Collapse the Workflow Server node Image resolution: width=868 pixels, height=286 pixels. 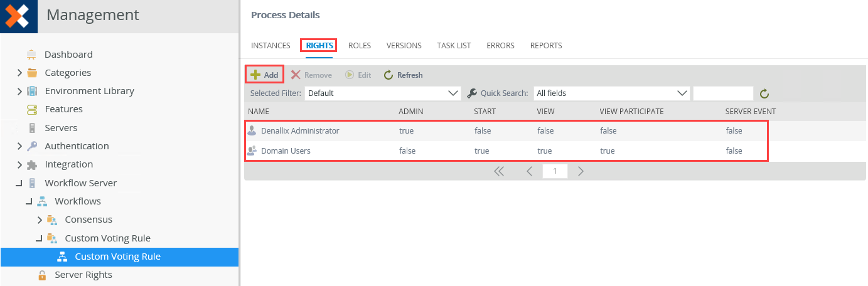click(x=19, y=183)
